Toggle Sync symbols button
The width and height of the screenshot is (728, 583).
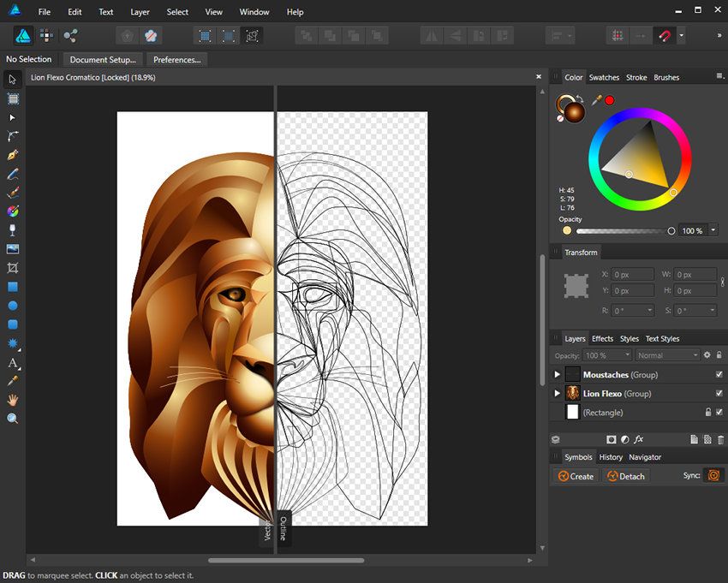tap(713, 475)
